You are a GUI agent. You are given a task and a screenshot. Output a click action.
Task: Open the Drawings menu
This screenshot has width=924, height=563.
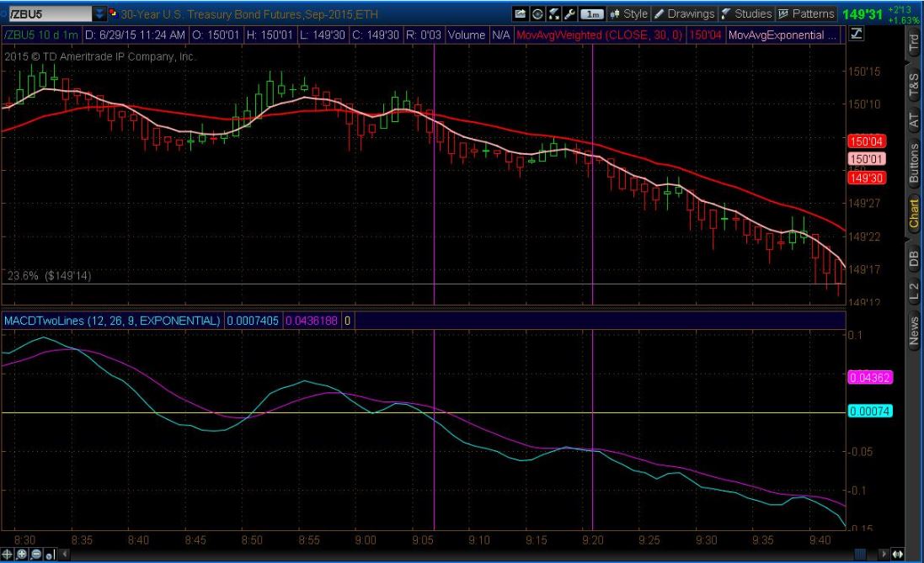(684, 13)
